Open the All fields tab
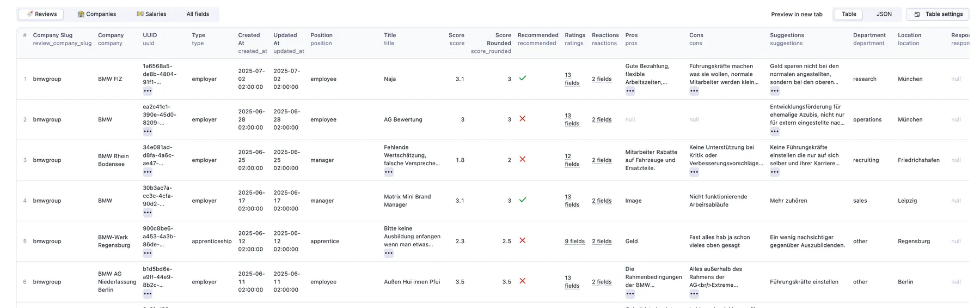 click(198, 14)
